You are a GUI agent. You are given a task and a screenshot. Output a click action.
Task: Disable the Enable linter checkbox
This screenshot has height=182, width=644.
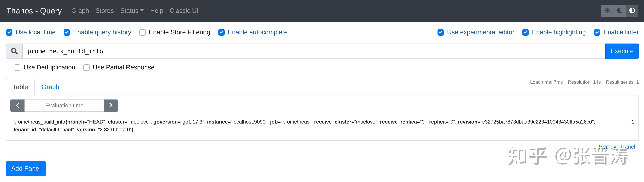tap(597, 33)
